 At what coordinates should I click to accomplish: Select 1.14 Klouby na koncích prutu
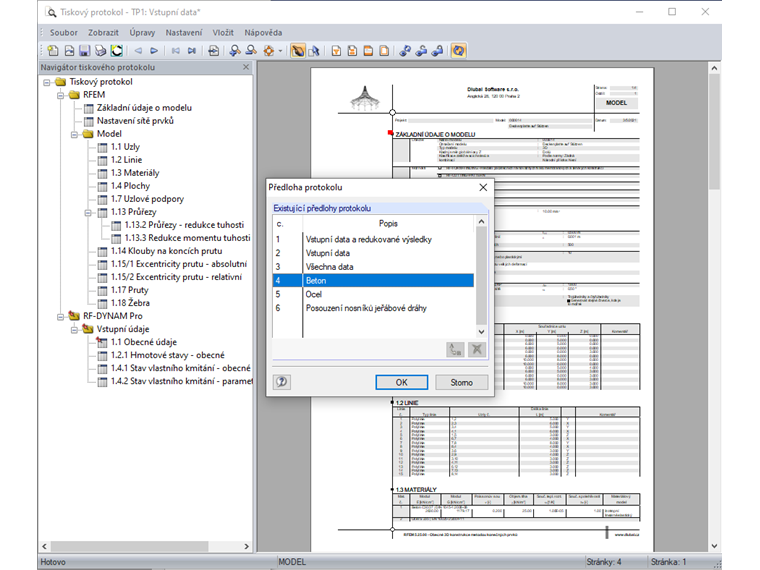pyautogui.click(x=166, y=251)
